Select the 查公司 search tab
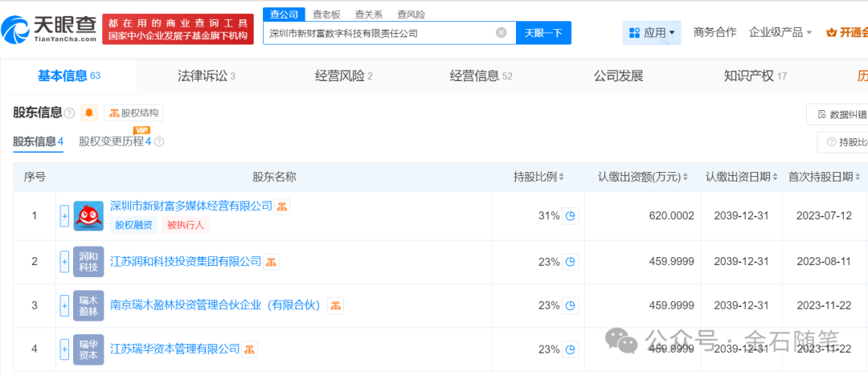Viewport: 868px width, 376px height. point(284,14)
